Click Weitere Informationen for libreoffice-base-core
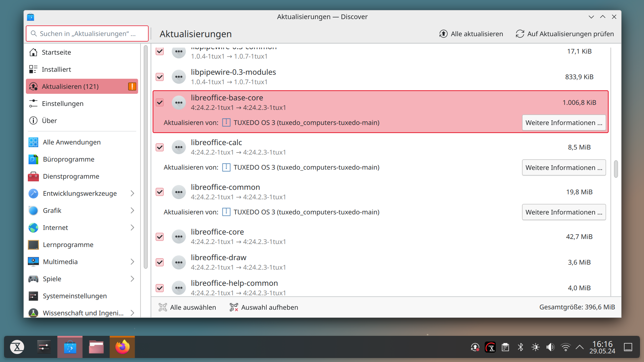644x362 pixels. pyautogui.click(x=564, y=123)
